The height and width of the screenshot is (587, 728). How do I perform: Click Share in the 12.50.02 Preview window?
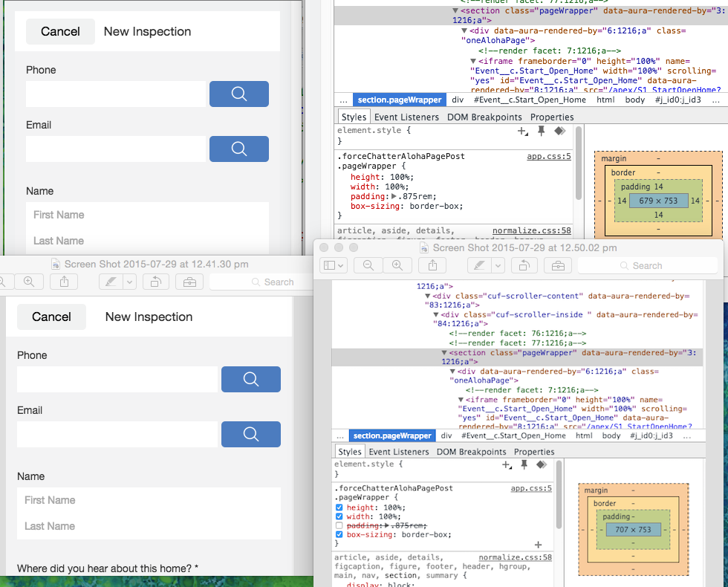point(432,265)
